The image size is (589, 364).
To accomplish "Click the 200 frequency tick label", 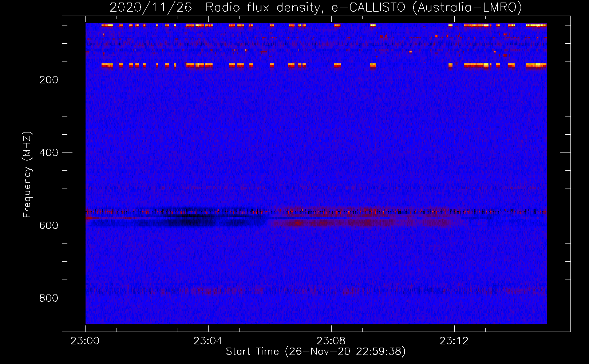I will [x=48, y=80].
